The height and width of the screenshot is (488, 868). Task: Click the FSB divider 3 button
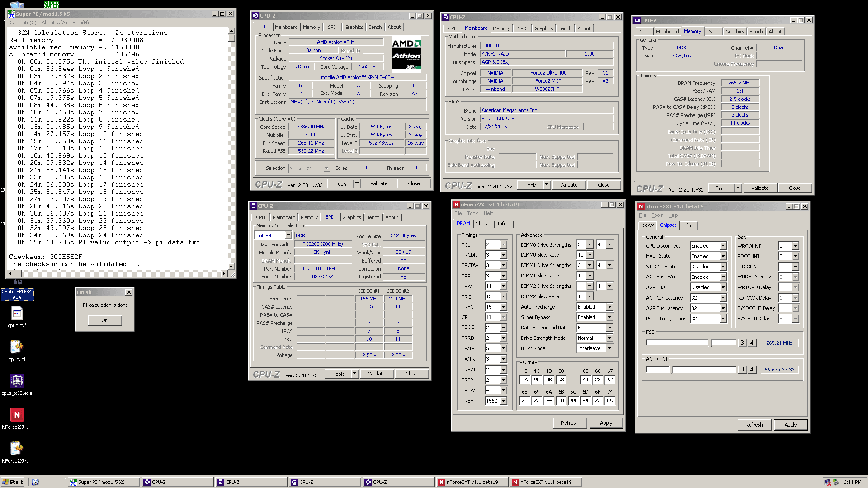tap(742, 343)
